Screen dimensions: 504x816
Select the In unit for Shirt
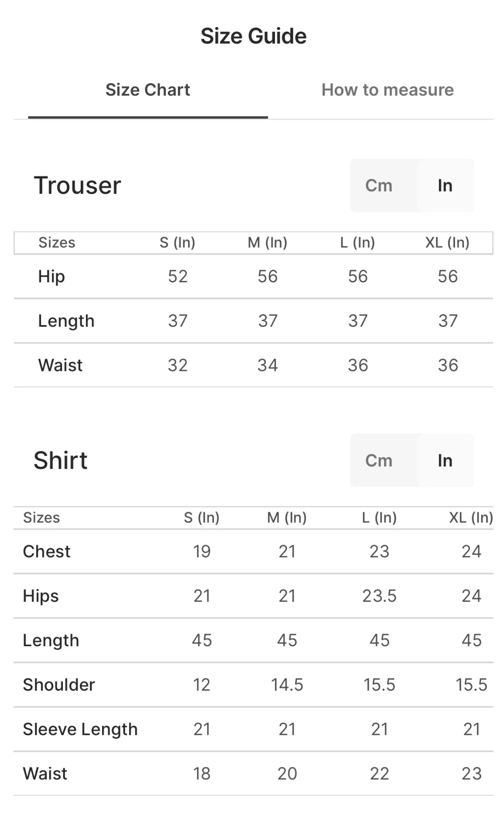click(x=445, y=460)
